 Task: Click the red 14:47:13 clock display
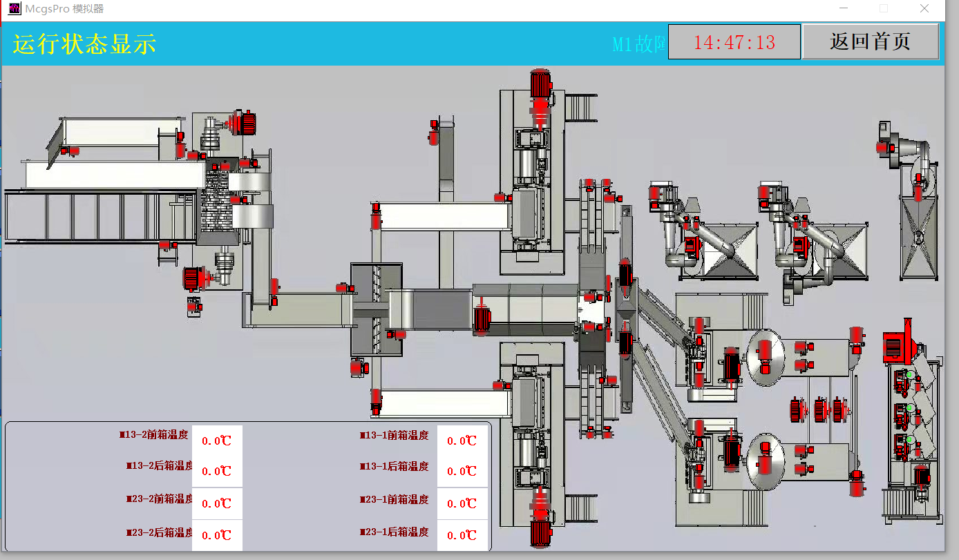coord(734,42)
